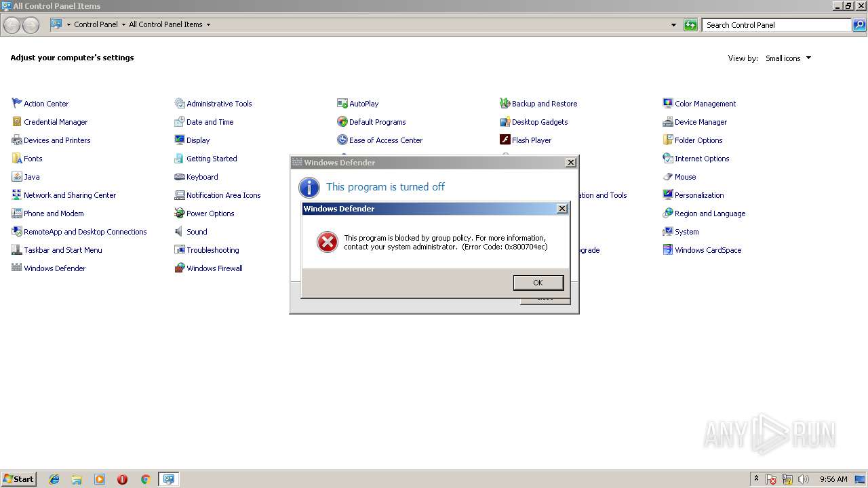Open the Display settings icon

coord(180,140)
